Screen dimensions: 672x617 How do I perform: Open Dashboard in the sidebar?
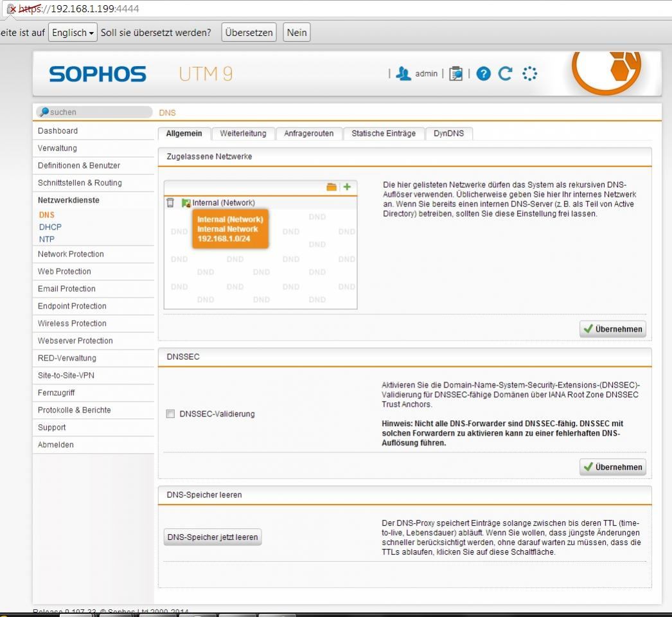pos(93,130)
